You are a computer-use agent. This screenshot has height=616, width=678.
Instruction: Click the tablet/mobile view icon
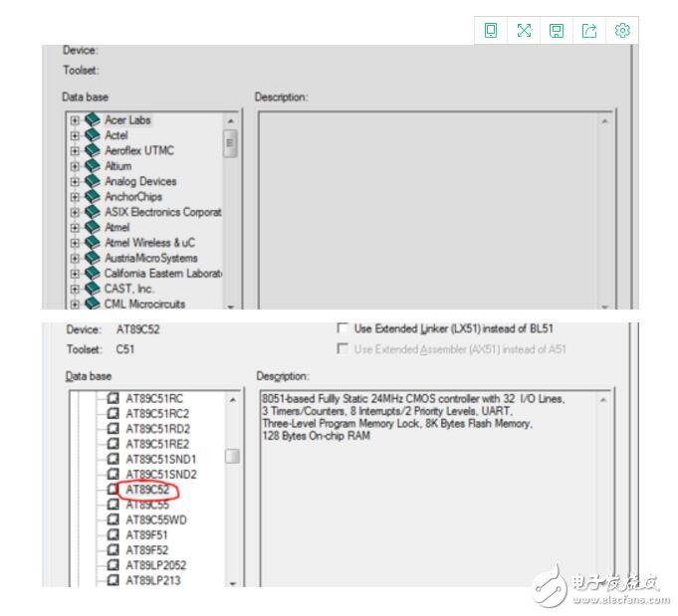coord(491,31)
